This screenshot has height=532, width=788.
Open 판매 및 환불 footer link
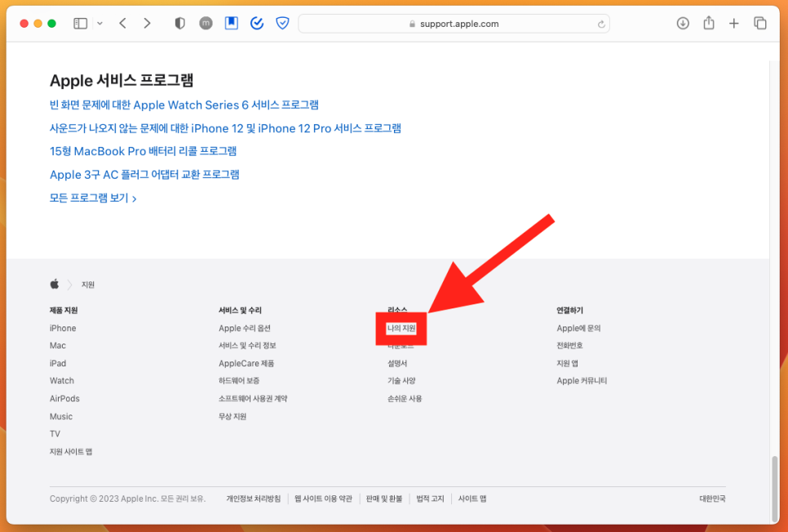[384, 499]
